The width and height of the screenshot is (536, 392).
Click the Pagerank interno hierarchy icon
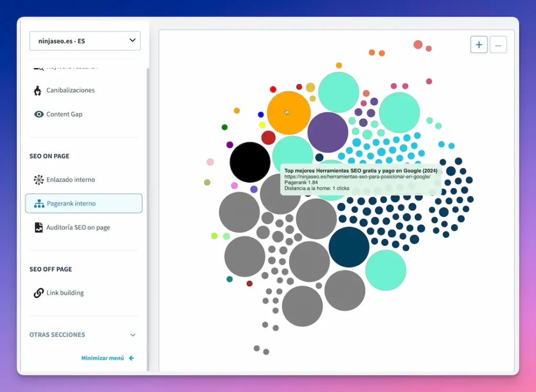click(39, 204)
